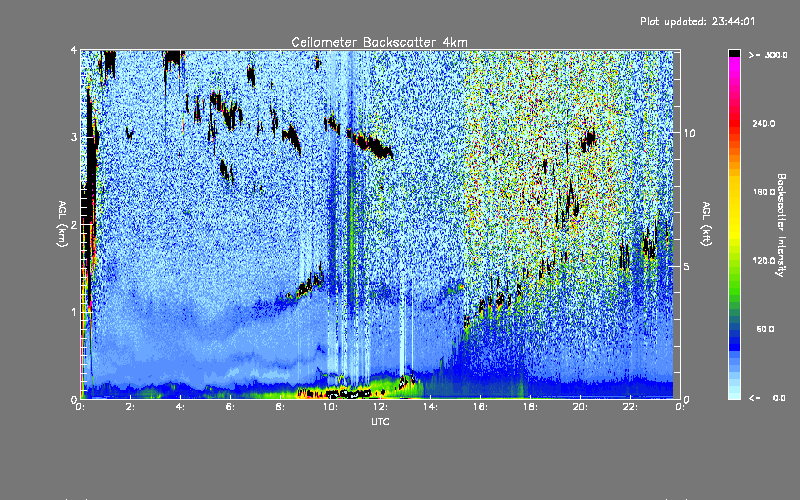Screen dimensions: 800x500
Task: Click the "20:" tick on the UTC axis
Action: [x=580, y=407]
